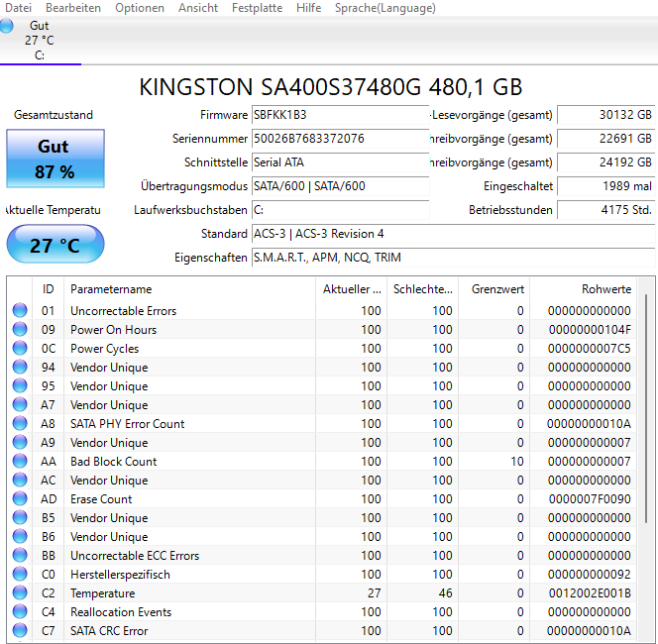
Task: Click status icon for row ID 94
Action: pos(20,368)
